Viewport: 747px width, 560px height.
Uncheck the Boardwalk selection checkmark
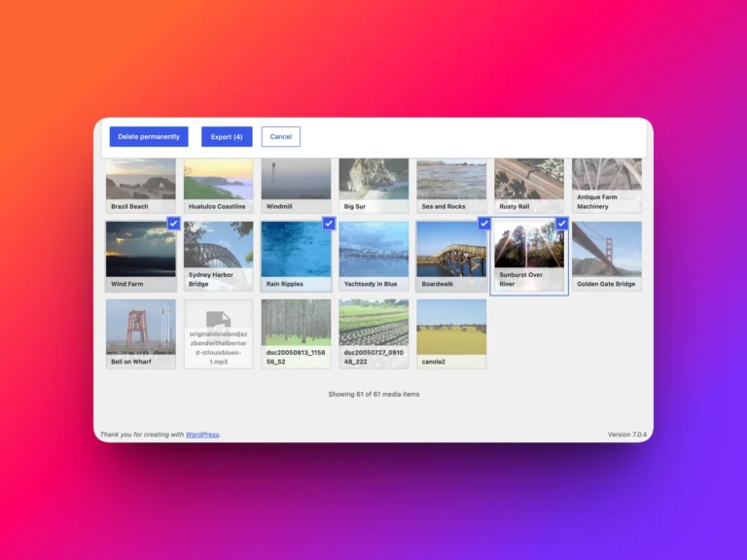pos(484,224)
